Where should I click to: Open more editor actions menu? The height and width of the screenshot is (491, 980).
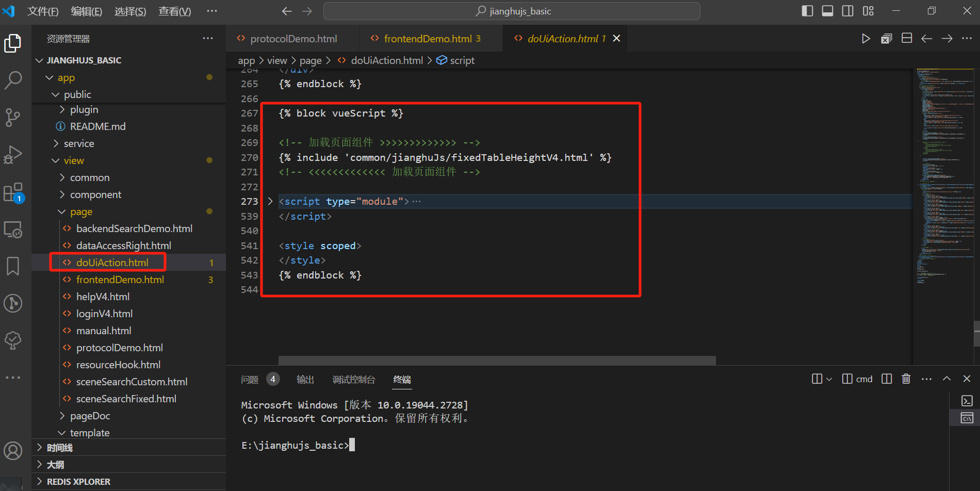[967, 39]
